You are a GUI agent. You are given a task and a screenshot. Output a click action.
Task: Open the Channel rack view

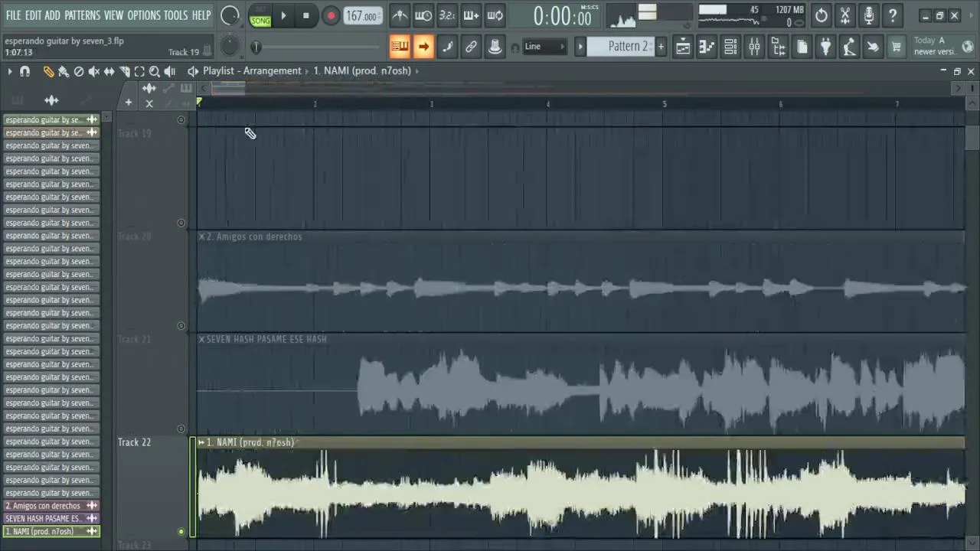tap(730, 47)
